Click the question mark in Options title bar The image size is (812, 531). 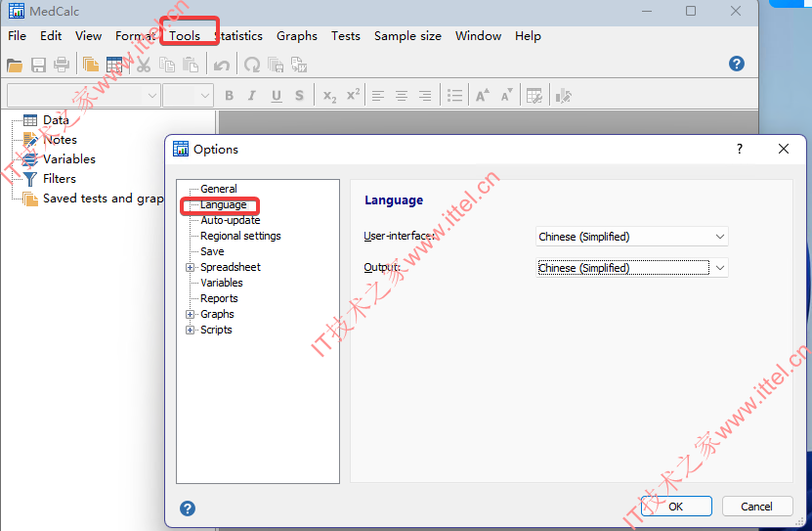[740, 150]
